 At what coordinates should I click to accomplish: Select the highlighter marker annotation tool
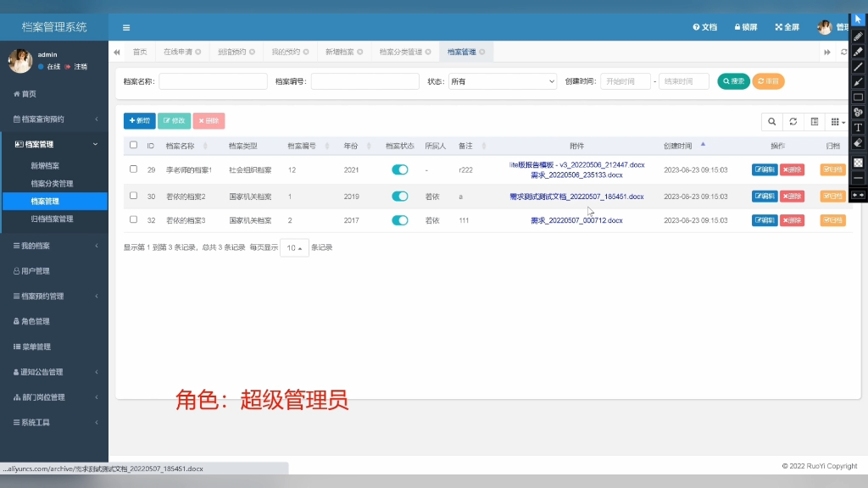click(858, 52)
